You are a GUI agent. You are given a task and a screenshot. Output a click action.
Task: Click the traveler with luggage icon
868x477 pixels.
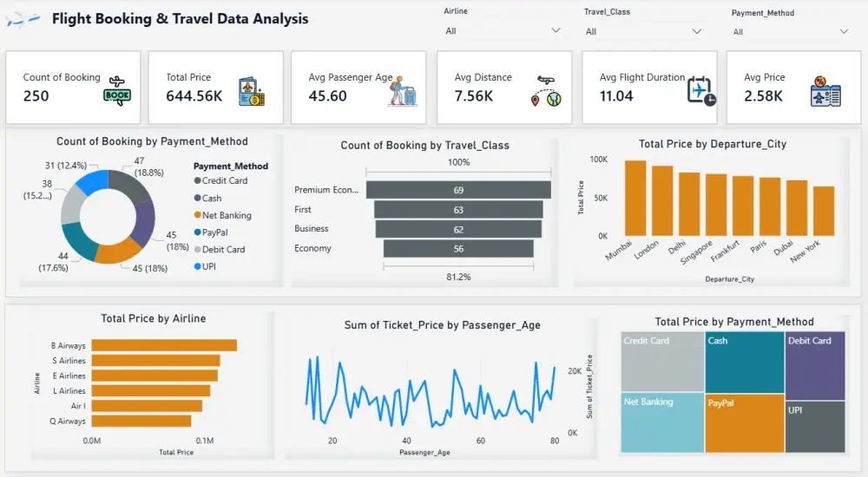click(402, 91)
